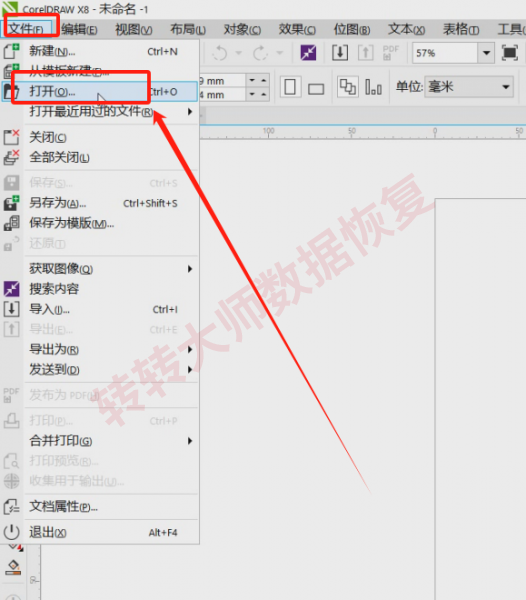Click the template icon beside 保存为模版
The height and width of the screenshot is (600, 526).
(x=11, y=223)
